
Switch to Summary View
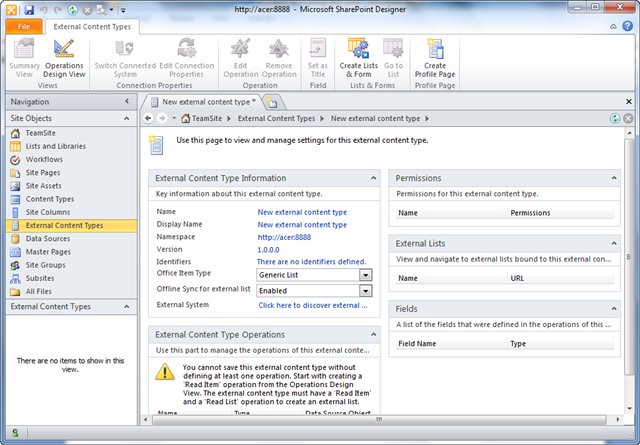[24, 58]
